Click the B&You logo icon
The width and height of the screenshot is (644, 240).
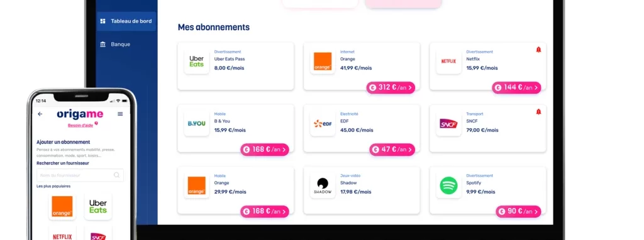point(197,124)
